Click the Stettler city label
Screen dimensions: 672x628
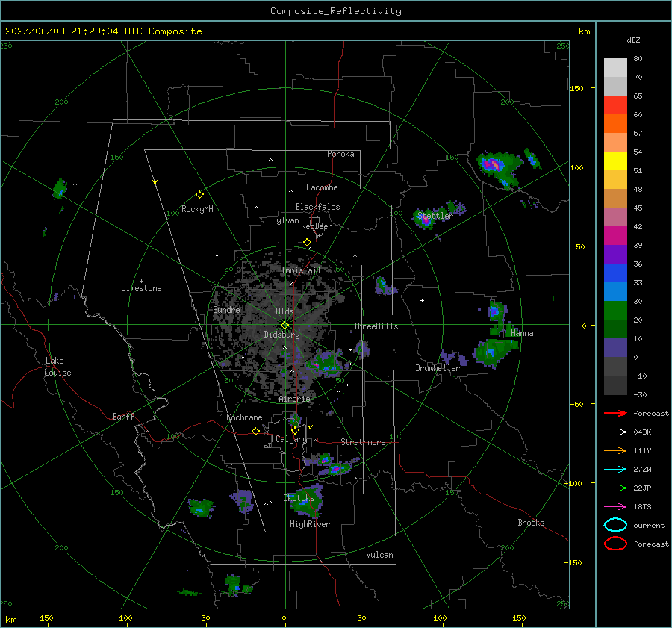(435, 216)
